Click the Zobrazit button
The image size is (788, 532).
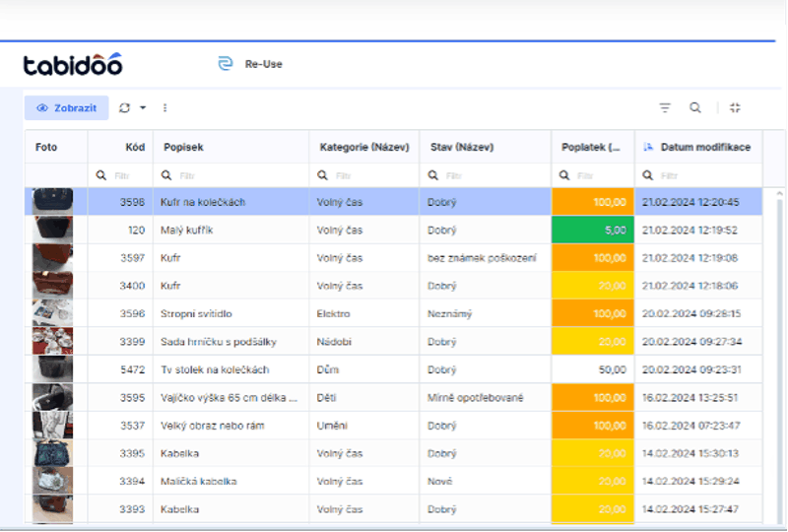coord(66,107)
